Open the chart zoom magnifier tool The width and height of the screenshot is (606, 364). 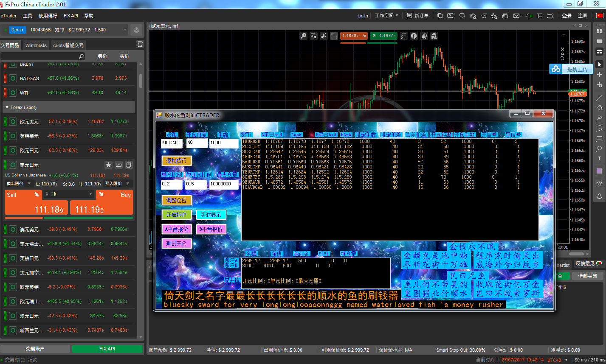tap(303, 36)
